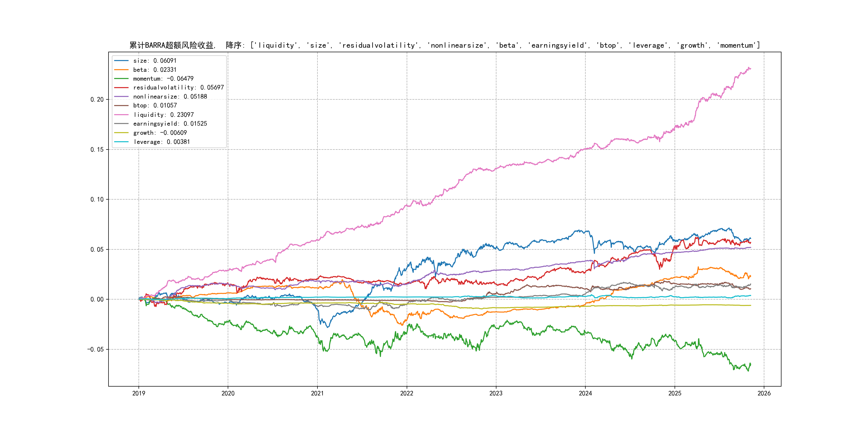Click the 2019 x-axis tick label
Image resolution: width=868 pixels, height=434 pixels.
pyautogui.click(x=139, y=393)
